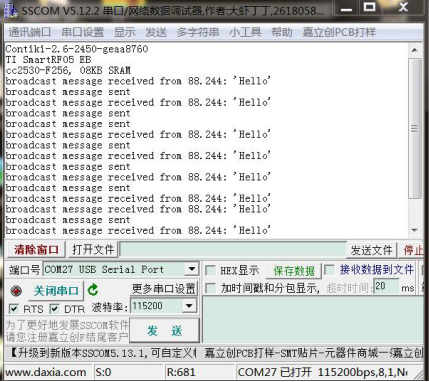Screen dimensions: 429x382
Task: Click the file path input field
Action: pos(233,250)
